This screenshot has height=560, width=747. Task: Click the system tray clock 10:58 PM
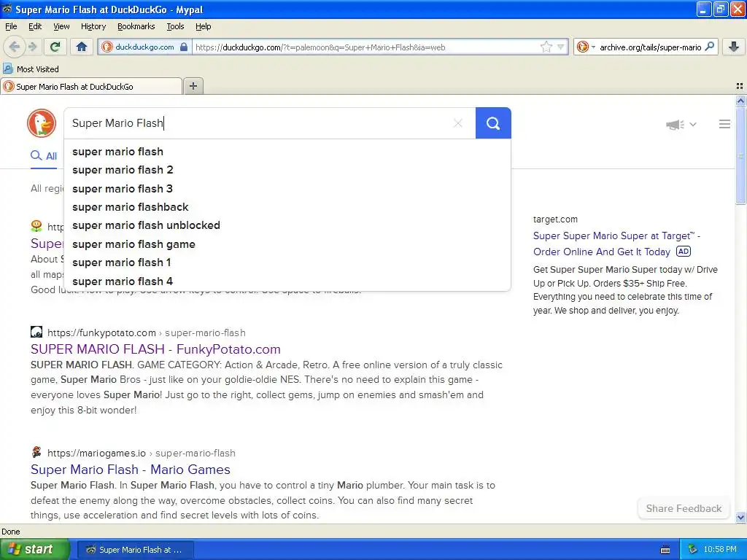click(720, 550)
